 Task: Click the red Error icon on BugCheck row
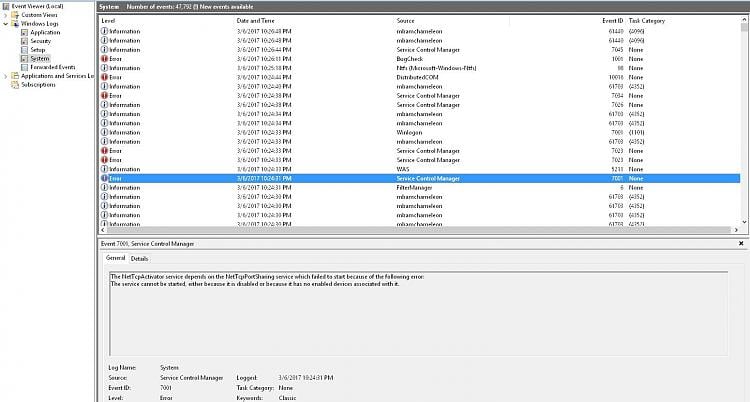pos(104,59)
